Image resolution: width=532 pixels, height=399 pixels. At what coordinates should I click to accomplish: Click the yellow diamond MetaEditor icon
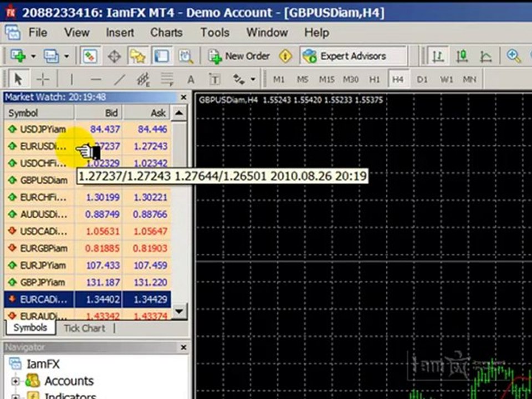[x=285, y=56]
